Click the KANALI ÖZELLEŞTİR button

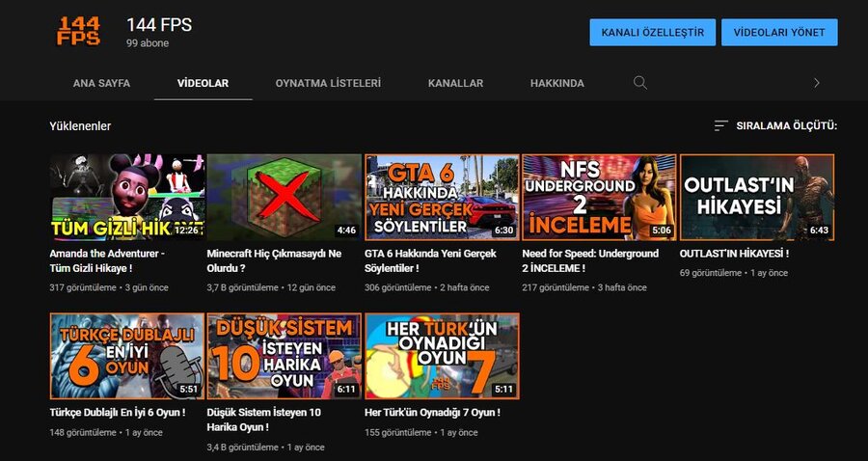[x=653, y=32]
